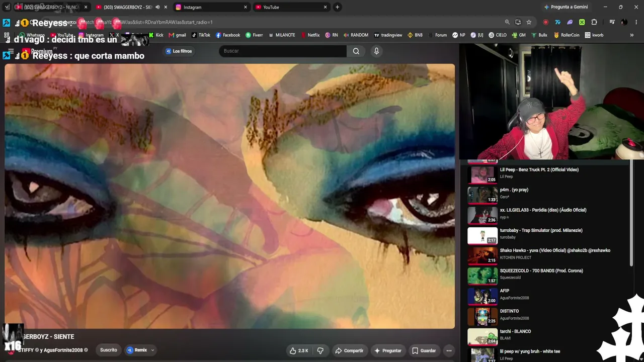Screen dimensions: 644x362
Task: Close the Instagram tab
Action: point(246,7)
